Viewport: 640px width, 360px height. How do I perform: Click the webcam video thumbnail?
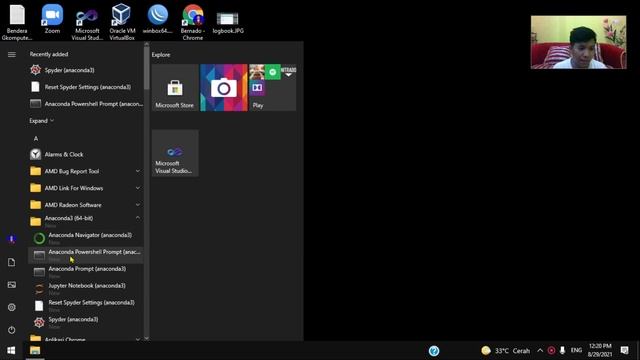pyautogui.click(x=578, y=42)
